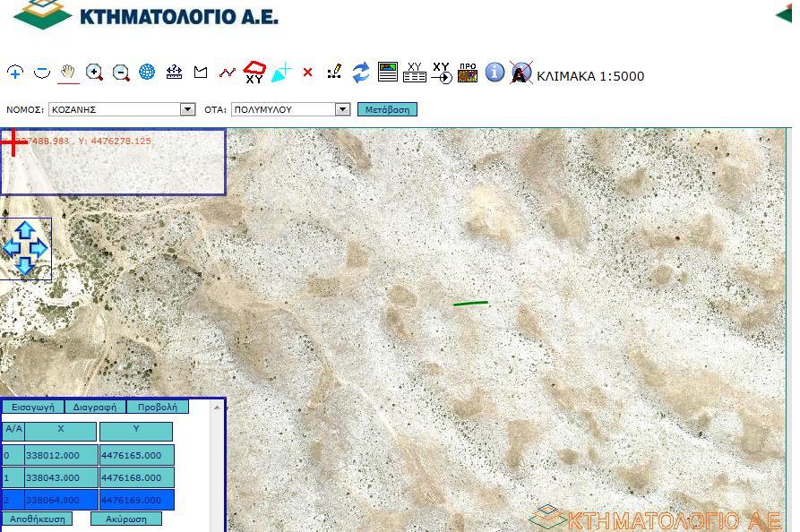Click the Προβολή button
The image size is (800, 532).
click(x=158, y=407)
